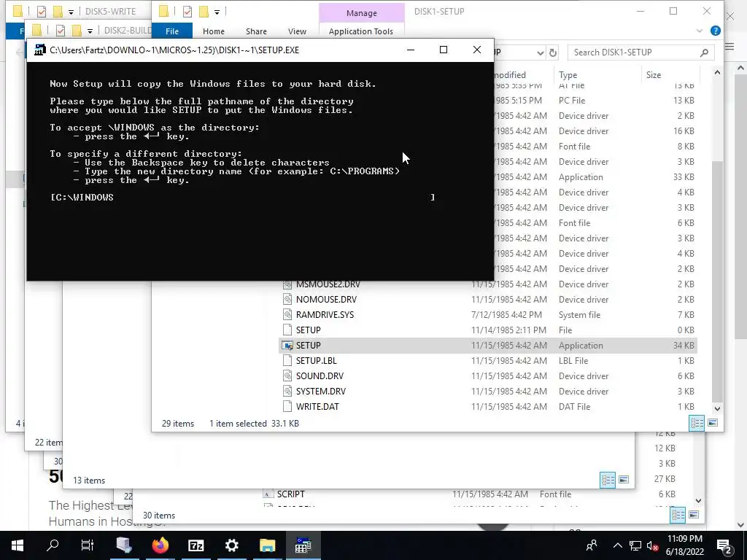Viewport: 747px width, 560px height.
Task: Switch to the SETUP console taskbar icon
Action: (x=303, y=545)
